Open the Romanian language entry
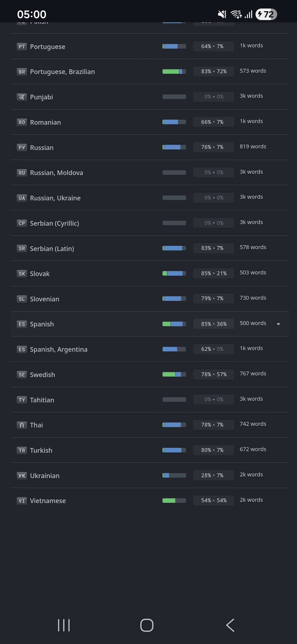Image resolution: width=297 pixels, height=644 pixels. pos(45,122)
